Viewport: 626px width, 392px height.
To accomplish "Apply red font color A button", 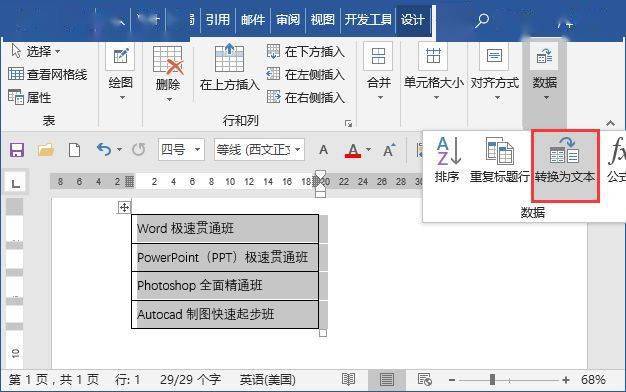I will (x=353, y=150).
